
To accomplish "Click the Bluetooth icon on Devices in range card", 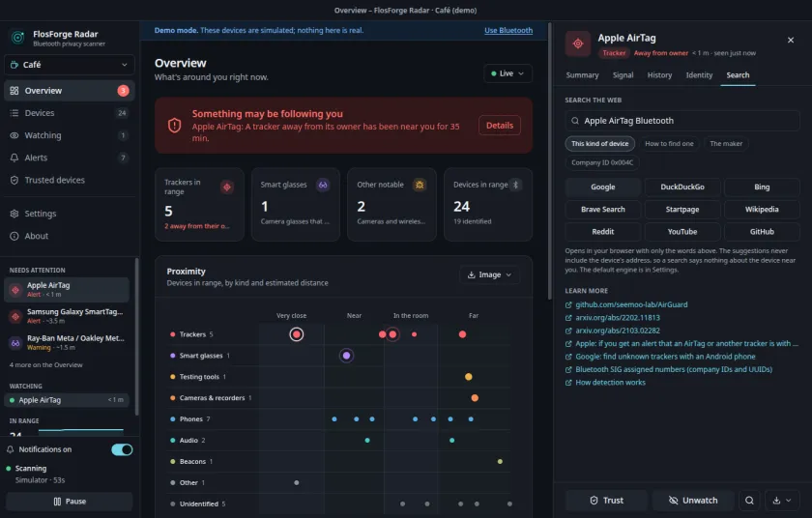I will tap(515, 185).
